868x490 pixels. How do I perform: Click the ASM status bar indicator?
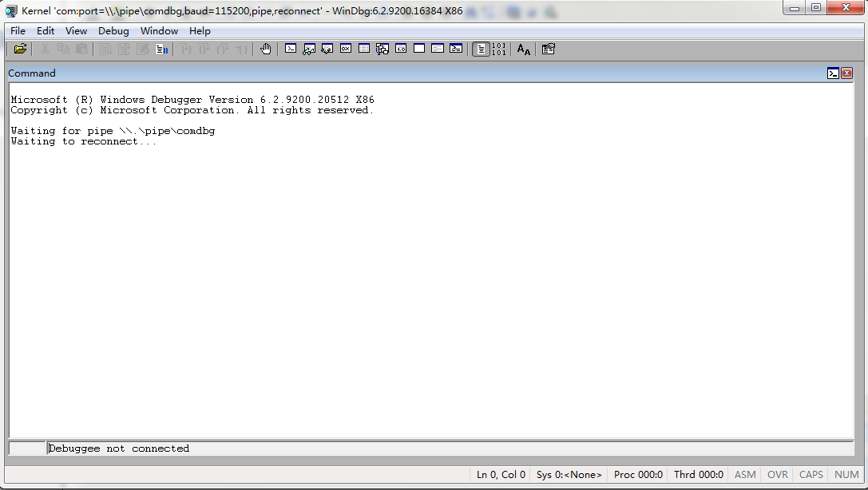point(744,475)
